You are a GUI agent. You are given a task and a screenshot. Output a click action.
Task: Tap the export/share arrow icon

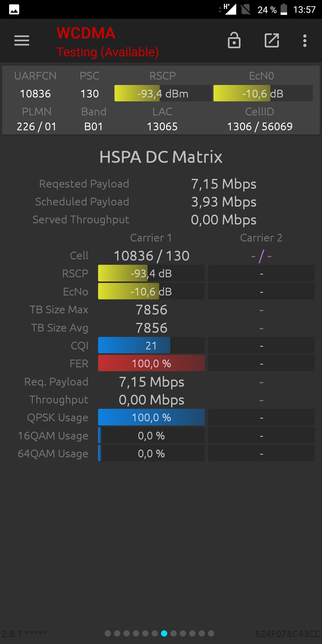(272, 40)
